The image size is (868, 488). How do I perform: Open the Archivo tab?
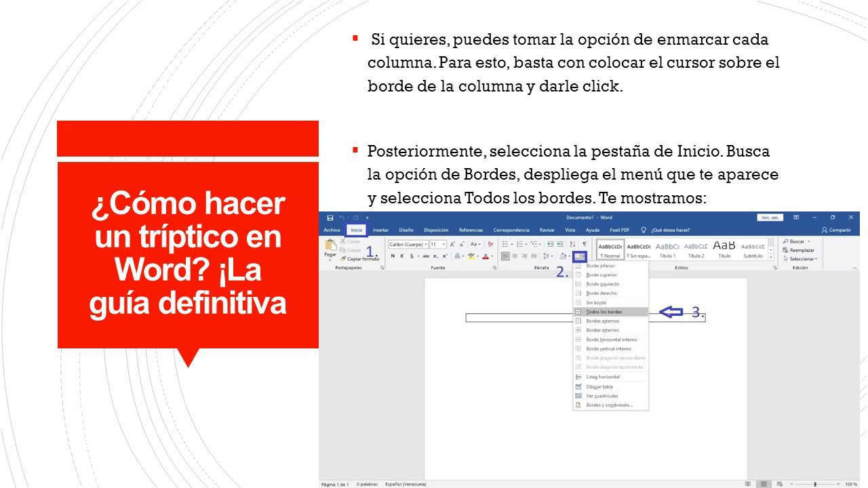332,230
